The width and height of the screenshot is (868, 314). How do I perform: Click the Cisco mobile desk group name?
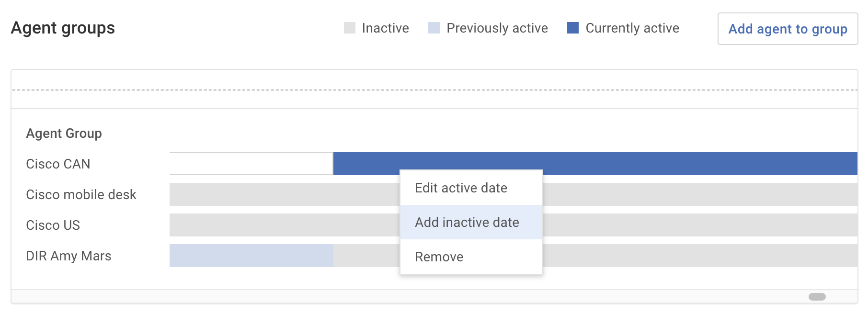pyautogui.click(x=81, y=194)
